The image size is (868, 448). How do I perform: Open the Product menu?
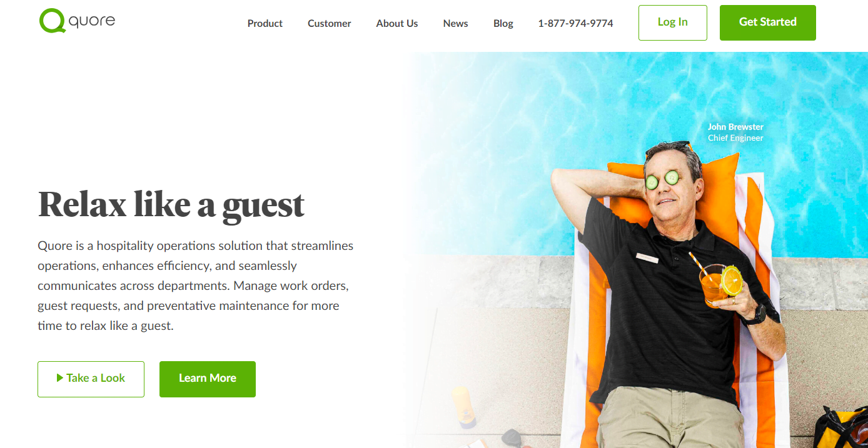pyautogui.click(x=265, y=23)
